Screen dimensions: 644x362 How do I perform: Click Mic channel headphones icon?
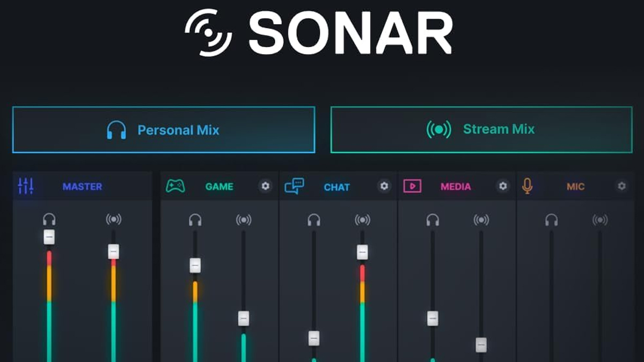tap(551, 220)
